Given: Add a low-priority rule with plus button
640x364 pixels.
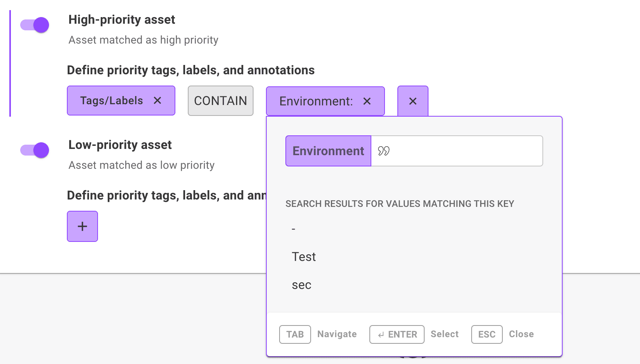Looking at the screenshot, I should 82,226.
